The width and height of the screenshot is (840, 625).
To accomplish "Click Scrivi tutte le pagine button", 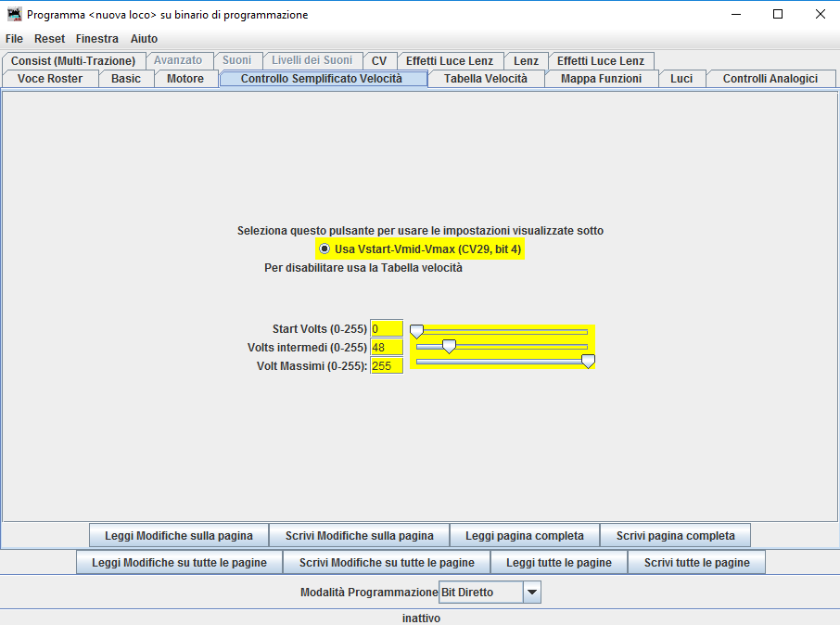I will point(696,563).
